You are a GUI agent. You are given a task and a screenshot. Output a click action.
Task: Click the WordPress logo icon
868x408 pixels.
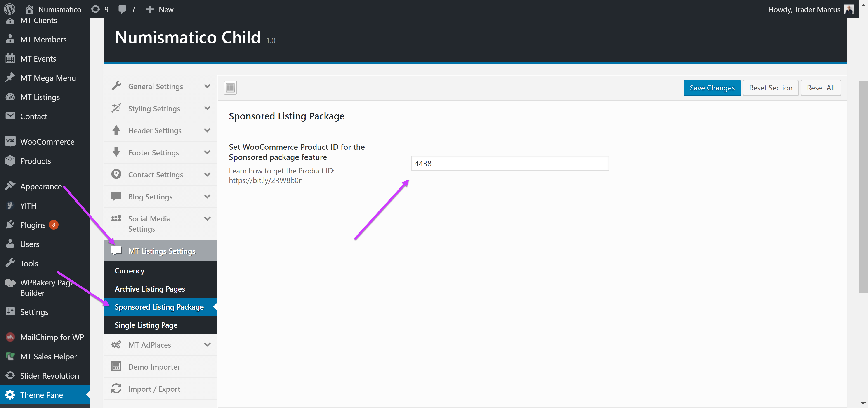[x=9, y=9]
